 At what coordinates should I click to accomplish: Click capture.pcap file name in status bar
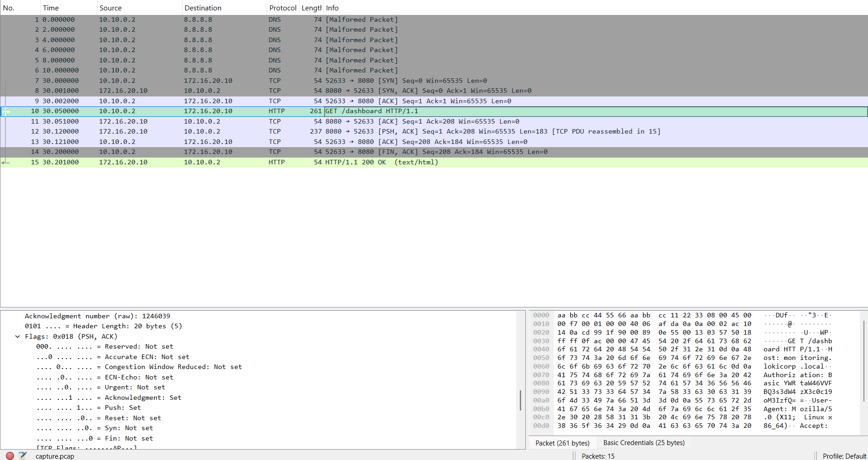[x=55, y=456]
